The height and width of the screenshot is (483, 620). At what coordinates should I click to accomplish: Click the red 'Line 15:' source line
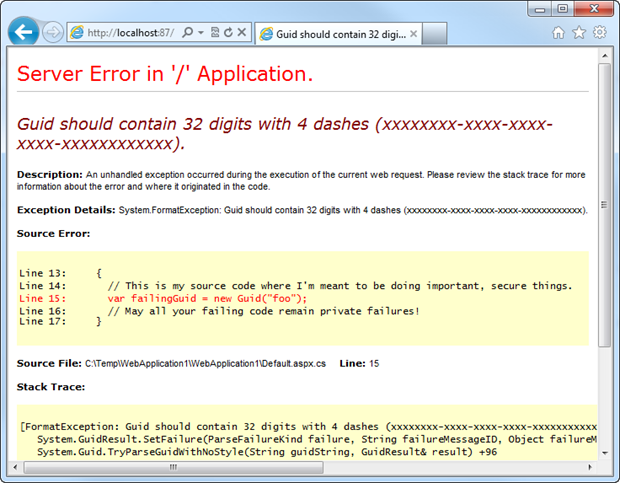pos(163,298)
